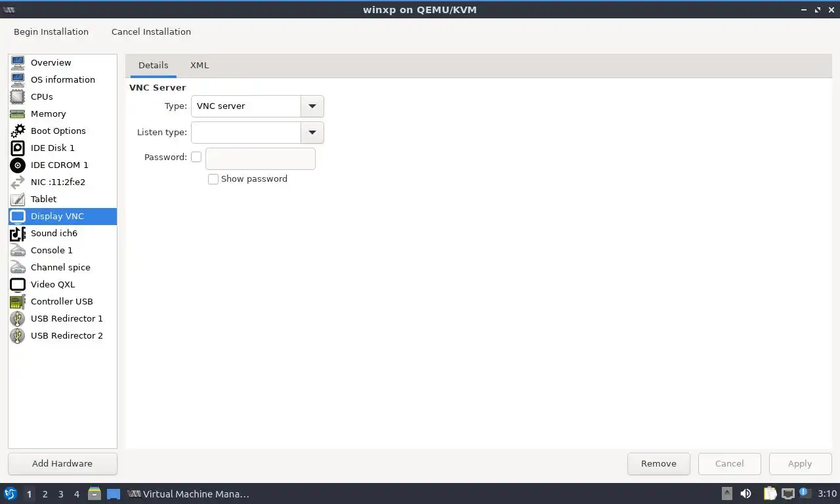Click the Channel spice icon
The image size is (840, 504).
(x=18, y=267)
